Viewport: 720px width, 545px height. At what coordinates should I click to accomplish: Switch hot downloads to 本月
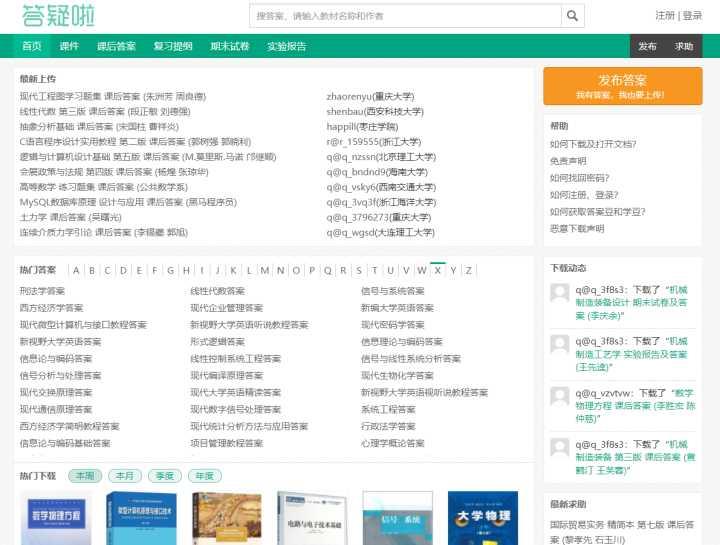point(125,476)
